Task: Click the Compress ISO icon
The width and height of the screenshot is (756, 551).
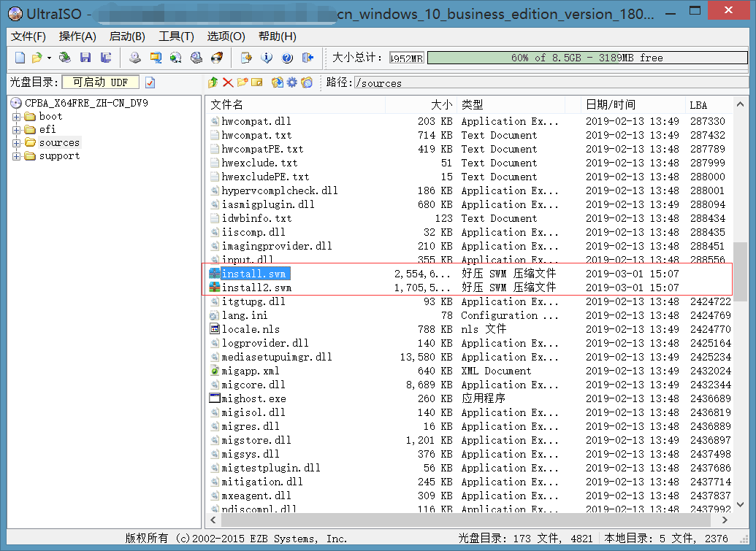Action: tap(176, 58)
